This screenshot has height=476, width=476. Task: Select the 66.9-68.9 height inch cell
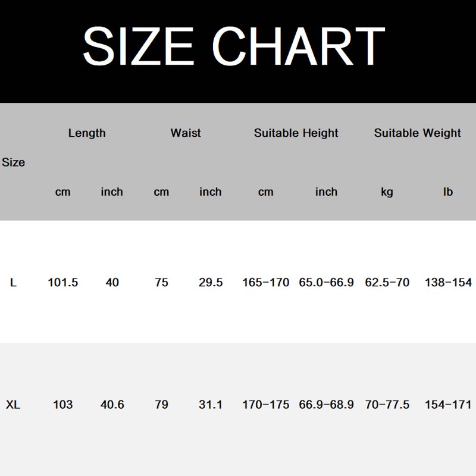[326, 405]
